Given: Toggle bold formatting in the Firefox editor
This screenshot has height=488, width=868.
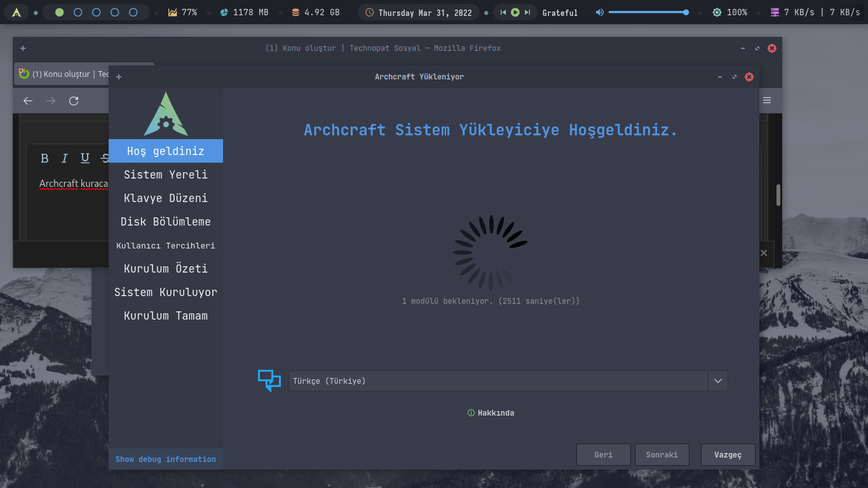Looking at the screenshot, I should point(44,158).
